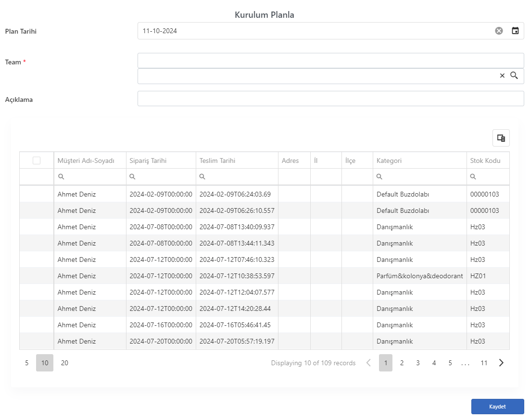Click the Açıklama description field
This screenshot has height=420, width=530.
pos(330,99)
